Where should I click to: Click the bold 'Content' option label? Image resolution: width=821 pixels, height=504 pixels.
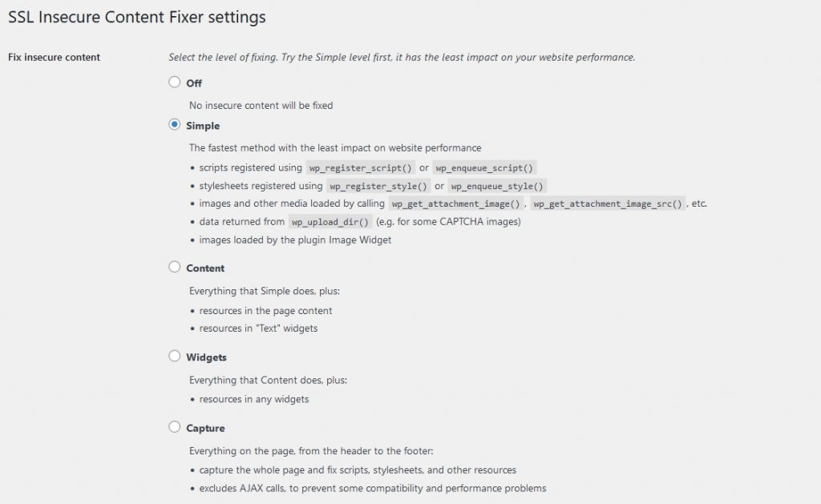coord(205,268)
